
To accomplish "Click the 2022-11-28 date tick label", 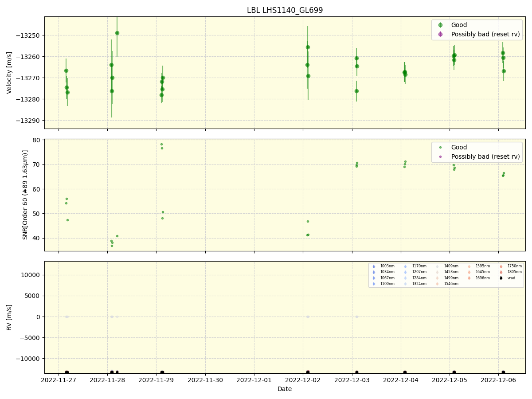I will pyautogui.click(x=107, y=380).
